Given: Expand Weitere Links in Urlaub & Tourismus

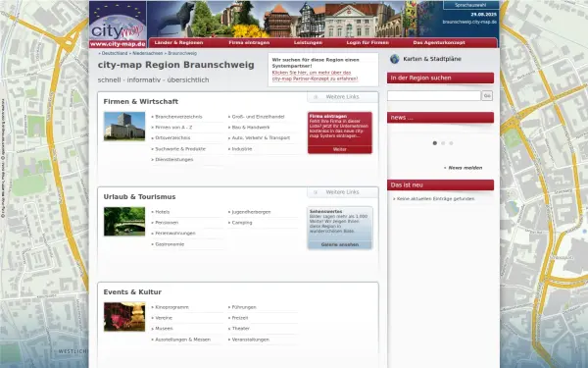Looking at the screenshot, I should click(342, 192).
